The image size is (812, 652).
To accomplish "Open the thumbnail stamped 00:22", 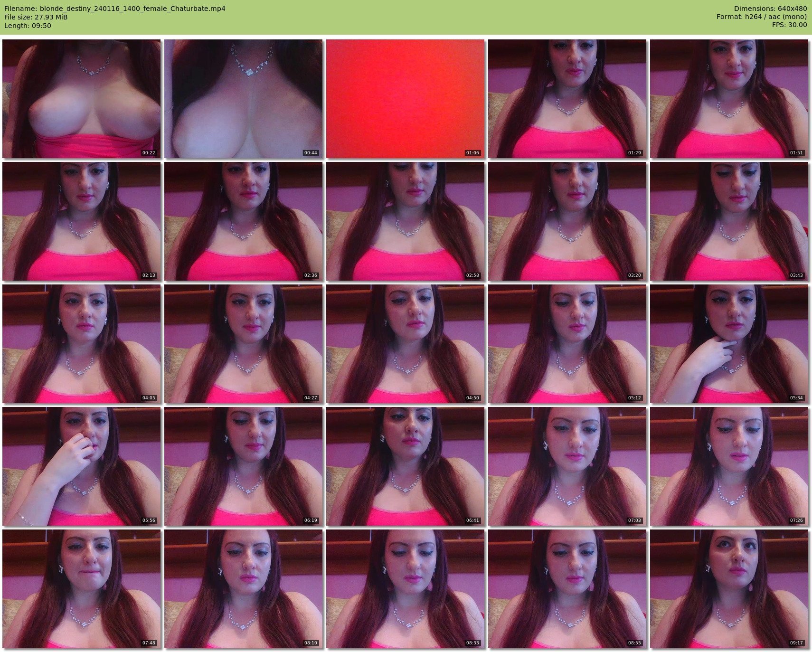I will click(81, 99).
